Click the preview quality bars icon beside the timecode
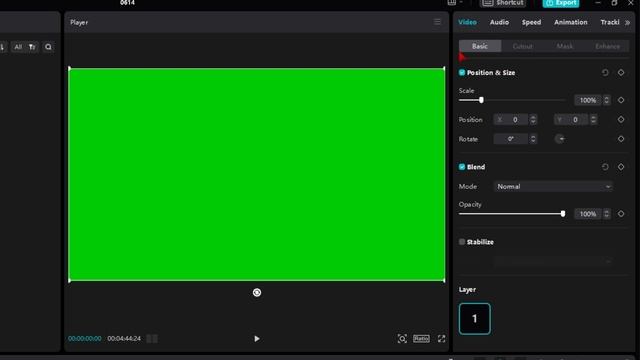This screenshot has width=640, height=360. coord(152,339)
